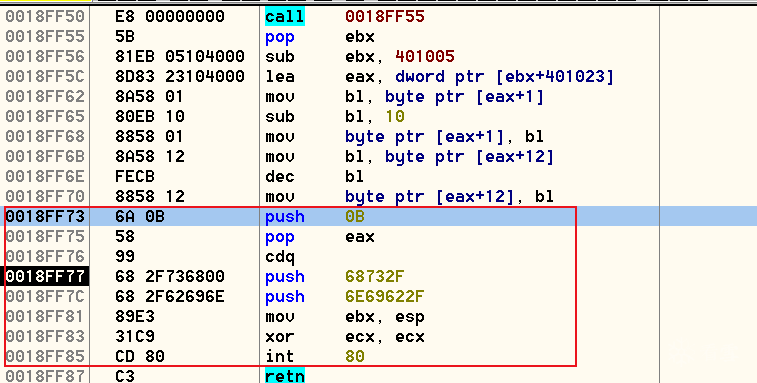
Task: Select the 'sub bl, 10' instruction
Action: 335,116
